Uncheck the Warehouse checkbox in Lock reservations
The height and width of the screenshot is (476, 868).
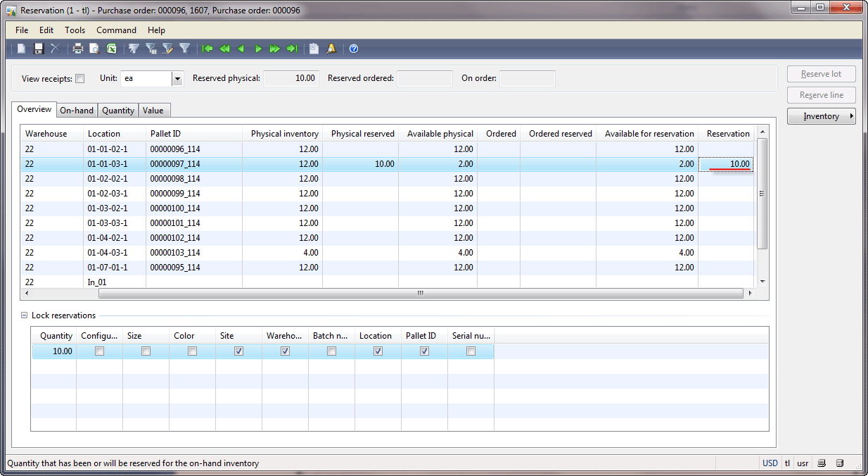point(286,351)
